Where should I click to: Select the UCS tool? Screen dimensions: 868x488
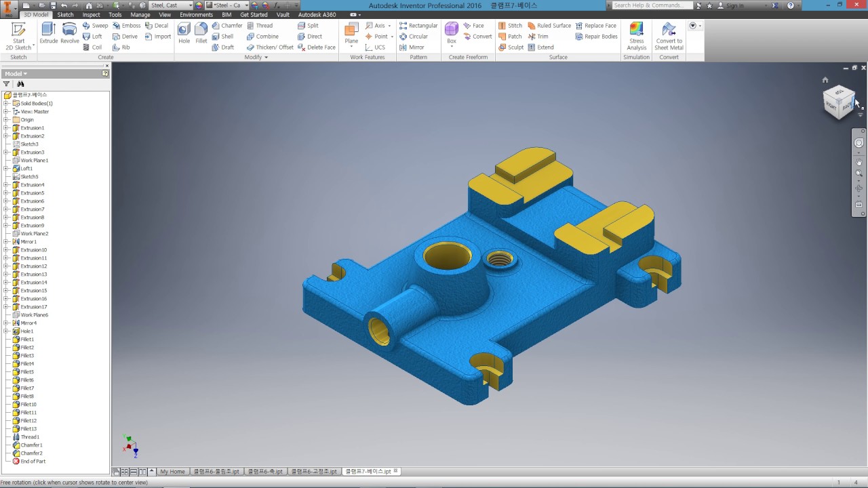point(375,47)
